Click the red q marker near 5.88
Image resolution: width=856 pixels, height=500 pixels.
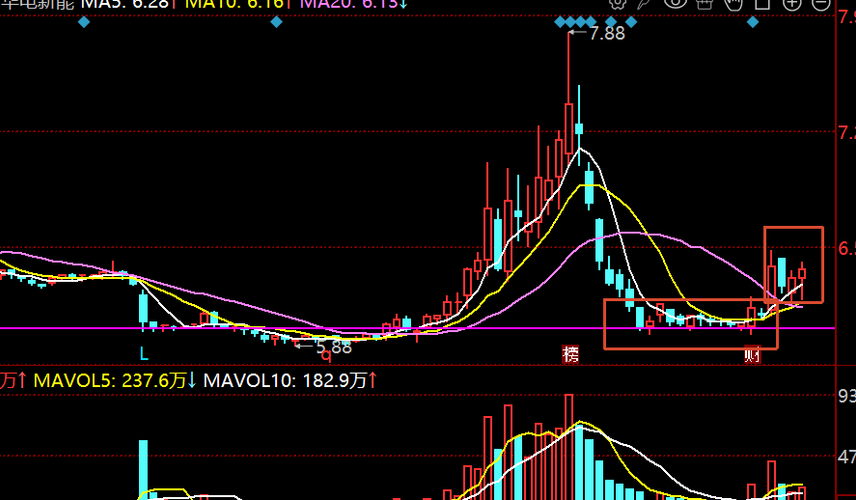[326, 356]
